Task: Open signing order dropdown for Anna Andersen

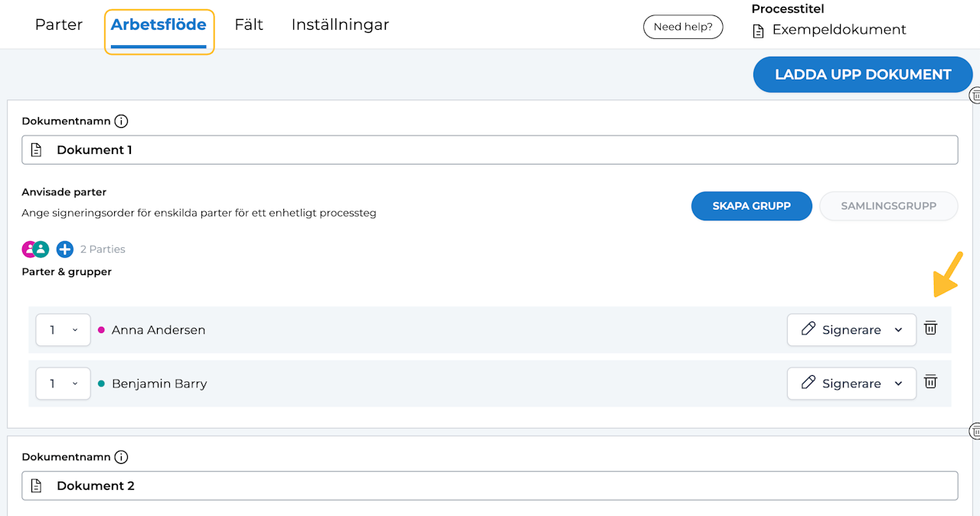Action: point(63,330)
